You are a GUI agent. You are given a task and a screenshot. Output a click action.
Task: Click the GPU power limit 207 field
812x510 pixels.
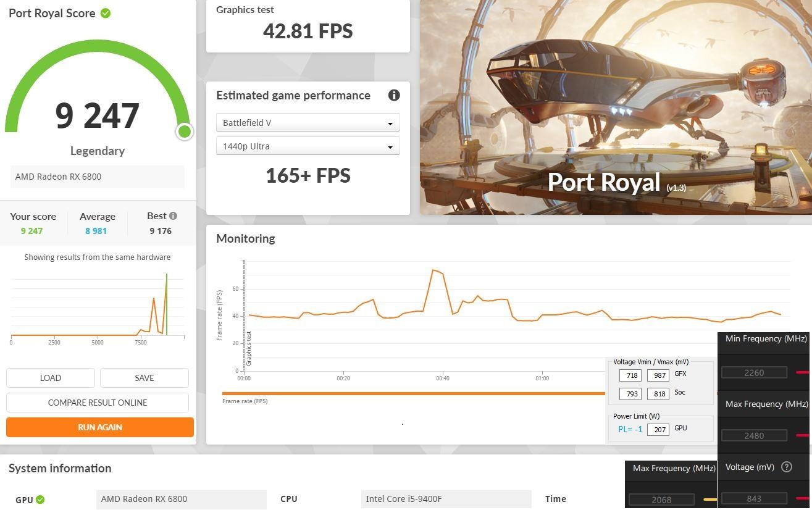point(658,429)
